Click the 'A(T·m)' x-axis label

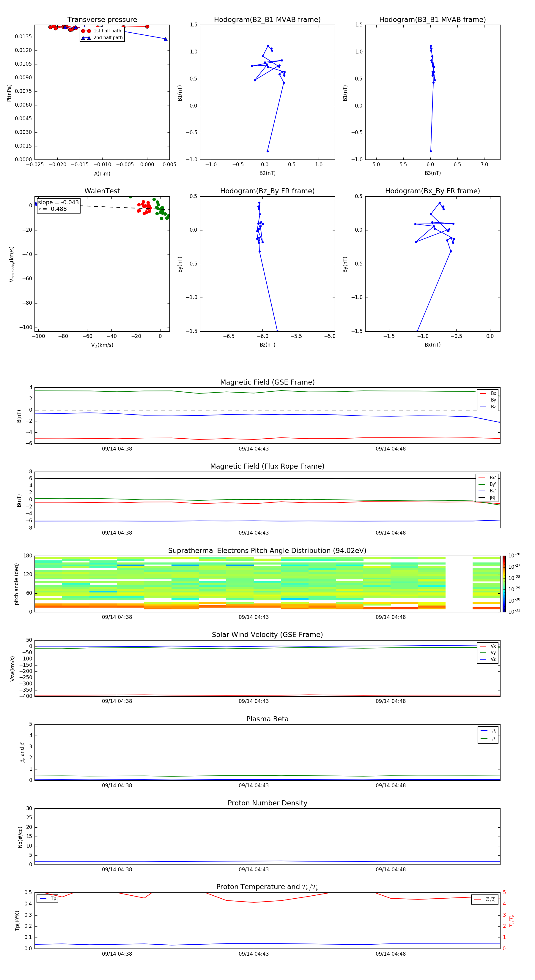coord(102,173)
